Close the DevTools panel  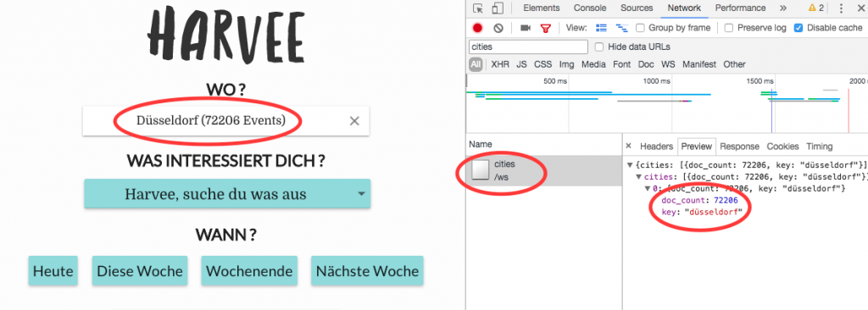point(860,8)
